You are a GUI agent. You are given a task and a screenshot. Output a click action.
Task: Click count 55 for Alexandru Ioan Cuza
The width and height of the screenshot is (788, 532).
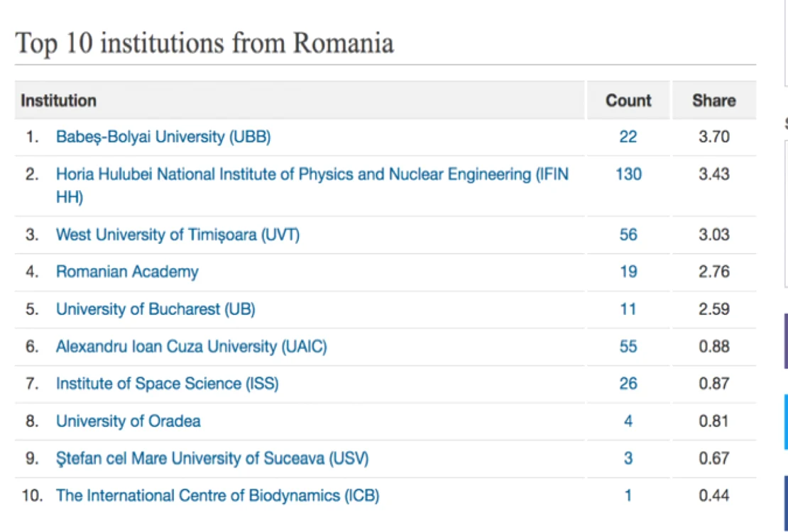tap(628, 347)
